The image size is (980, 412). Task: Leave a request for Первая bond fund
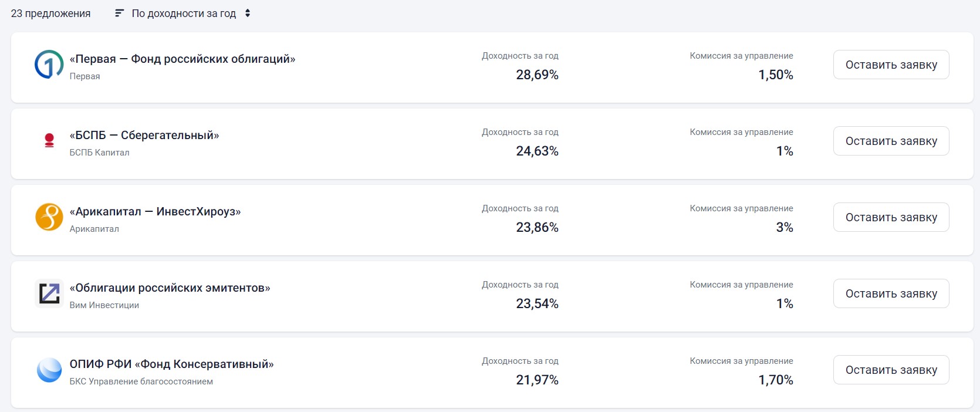pos(891,65)
